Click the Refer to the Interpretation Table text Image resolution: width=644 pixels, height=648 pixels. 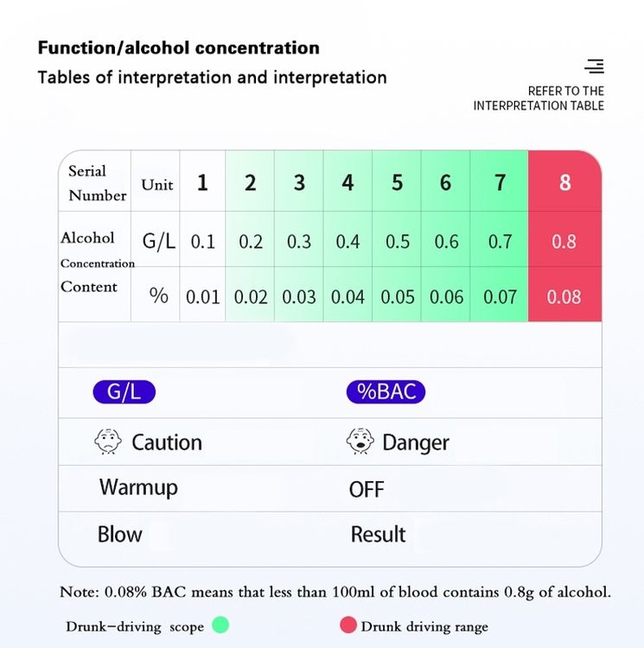tap(539, 98)
